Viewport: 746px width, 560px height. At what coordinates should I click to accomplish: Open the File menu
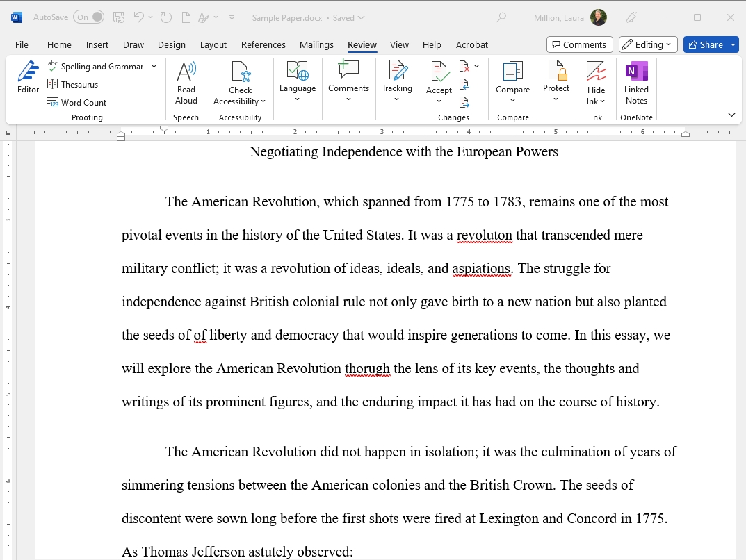22,44
